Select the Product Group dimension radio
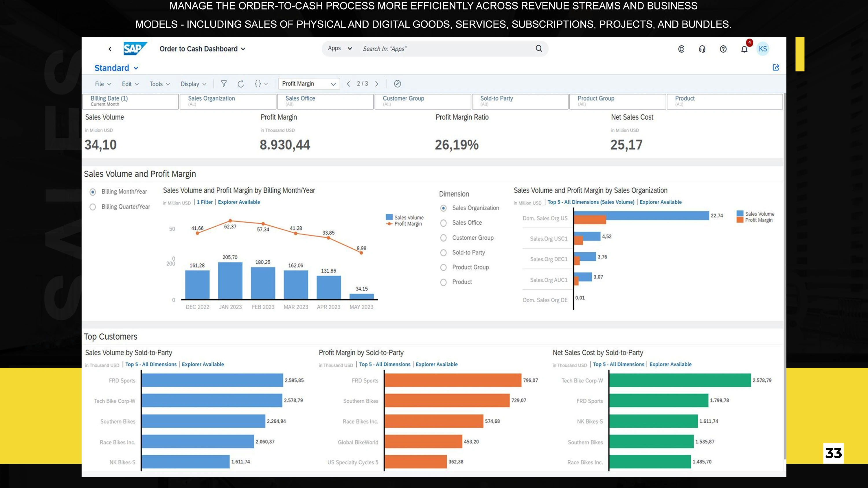 tap(444, 267)
